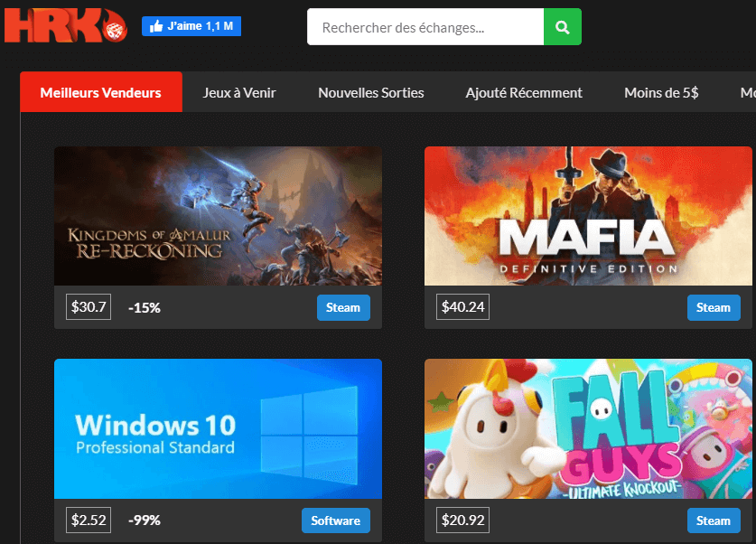Click the HRK flame logo
Image resolution: width=756 pixels, height=544 pixels.
[66, 25]
